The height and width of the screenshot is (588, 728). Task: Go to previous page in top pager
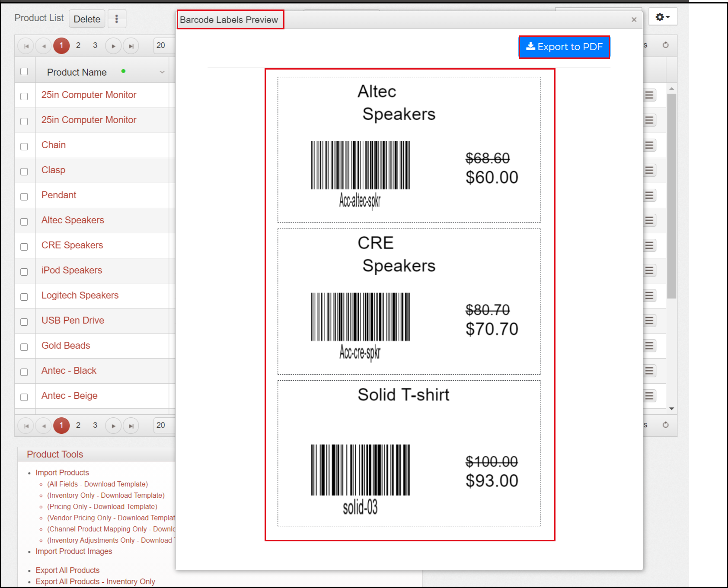[44, 46]
